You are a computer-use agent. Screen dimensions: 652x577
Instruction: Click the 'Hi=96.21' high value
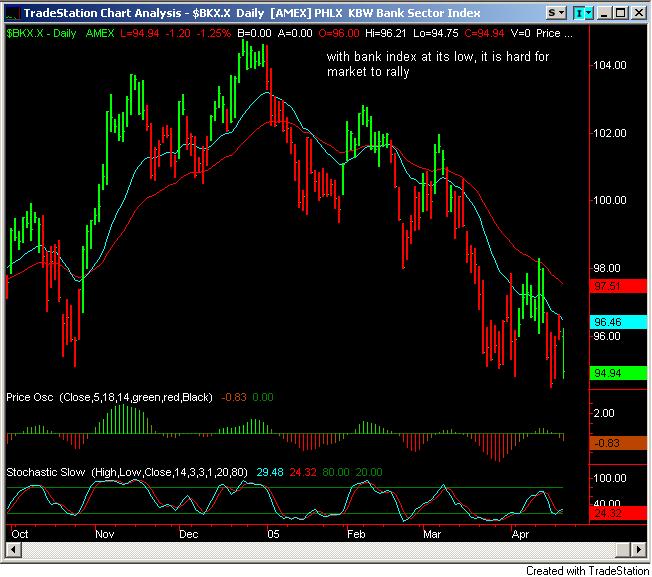click(x=385, y=33)
